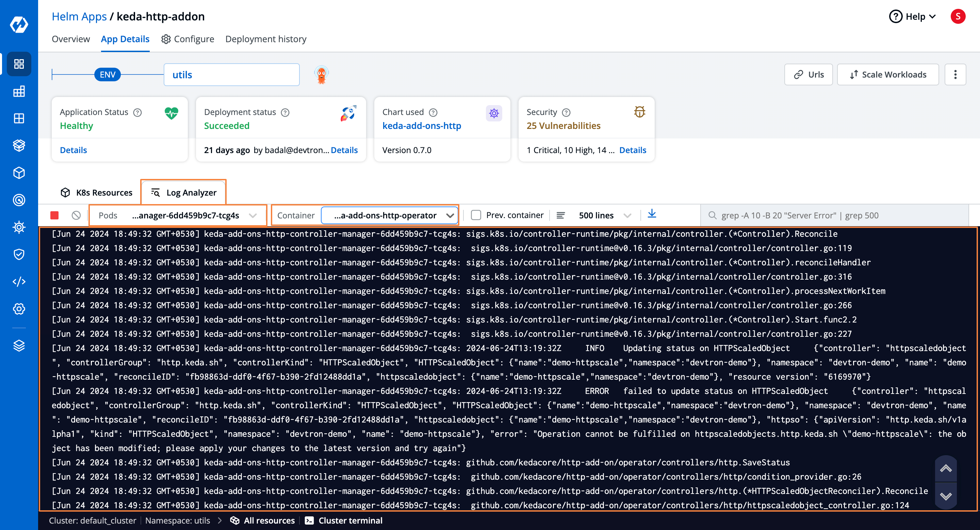
Task: Click the Devtron logo in the sidebar
Action: pos(19,25)
